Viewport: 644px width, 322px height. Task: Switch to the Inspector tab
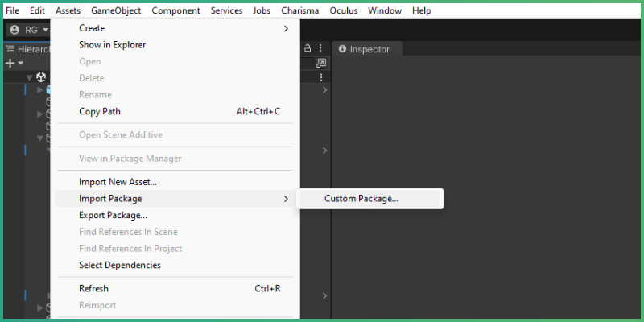369,49
